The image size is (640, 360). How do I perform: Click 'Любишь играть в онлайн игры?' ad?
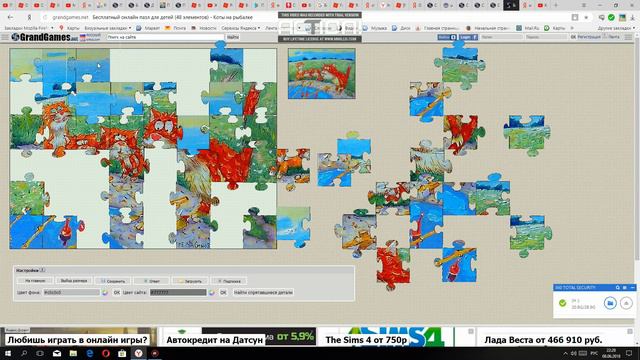[x=77, y=340]
